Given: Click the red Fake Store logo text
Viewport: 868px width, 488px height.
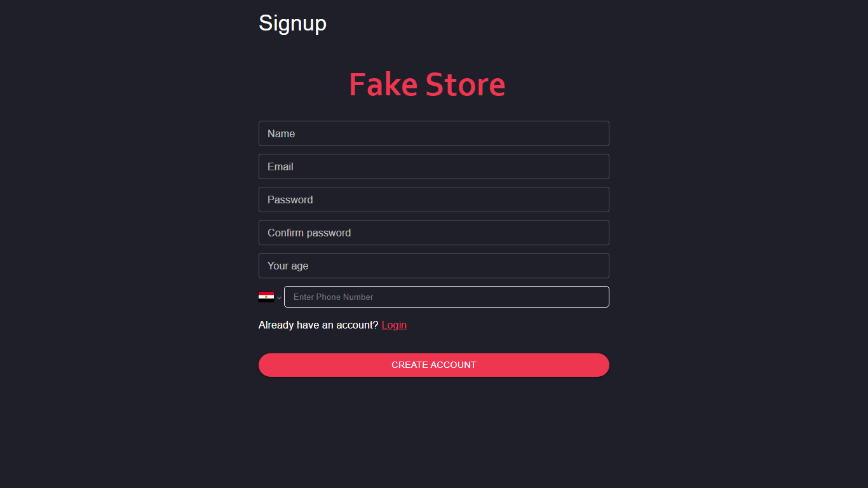Looking at the screenshot, I should coord(427,85).
